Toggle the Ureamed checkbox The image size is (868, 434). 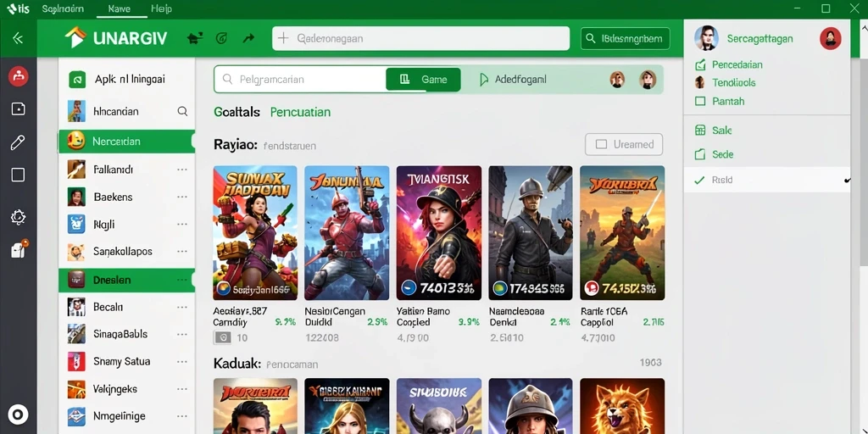pos(601,144)
